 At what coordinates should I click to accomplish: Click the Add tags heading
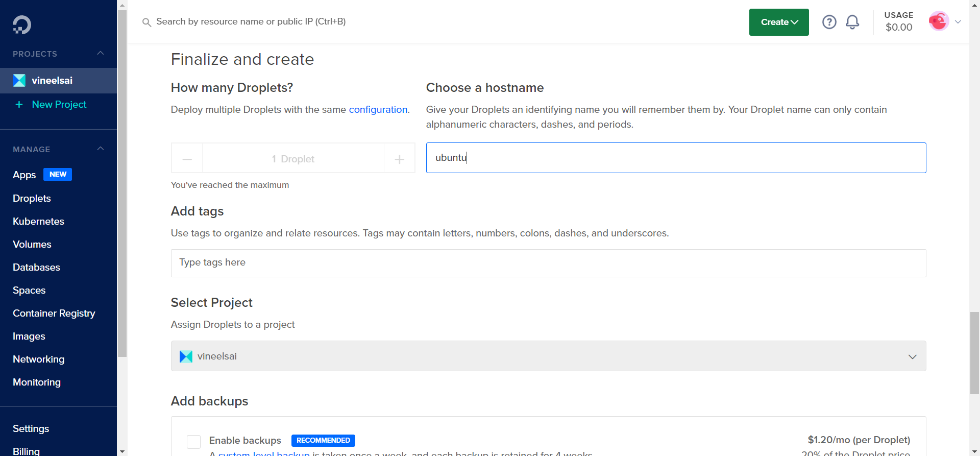tap(197, 211)
